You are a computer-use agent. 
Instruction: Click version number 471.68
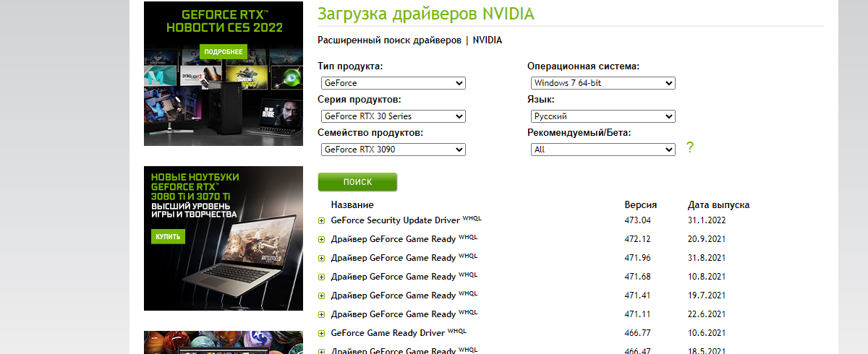[x=638, y=276]
